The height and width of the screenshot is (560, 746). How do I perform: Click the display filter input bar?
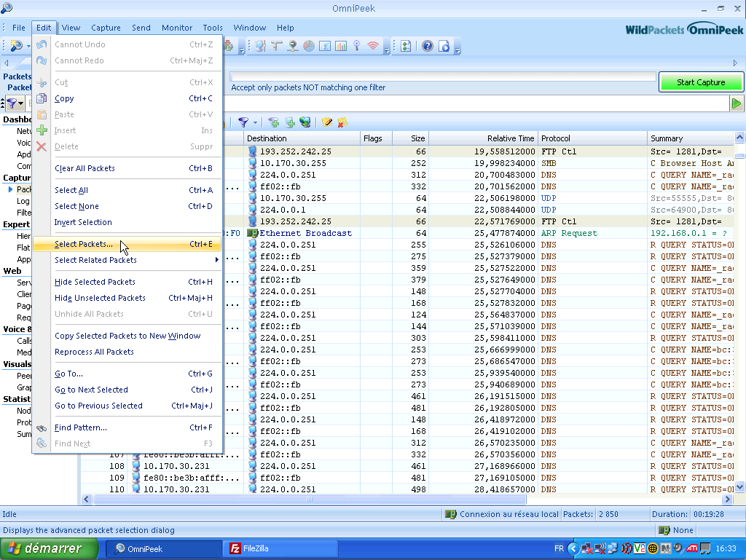[476, 103]
